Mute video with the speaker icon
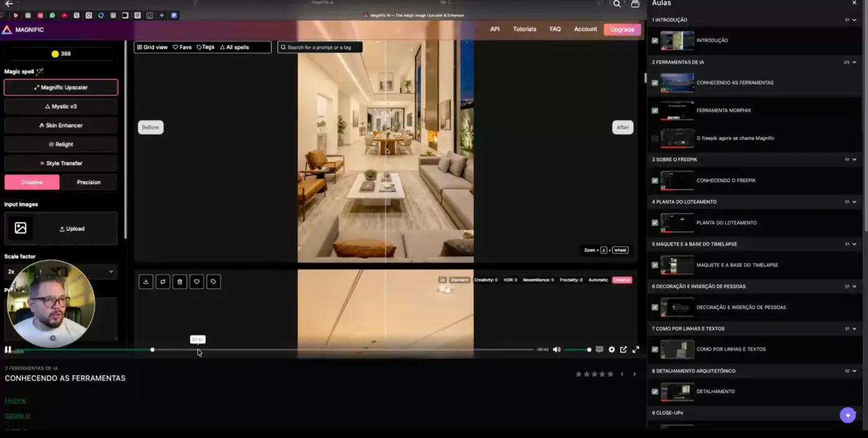This screenshot has height=438, width=868. (x=557, y=349)
